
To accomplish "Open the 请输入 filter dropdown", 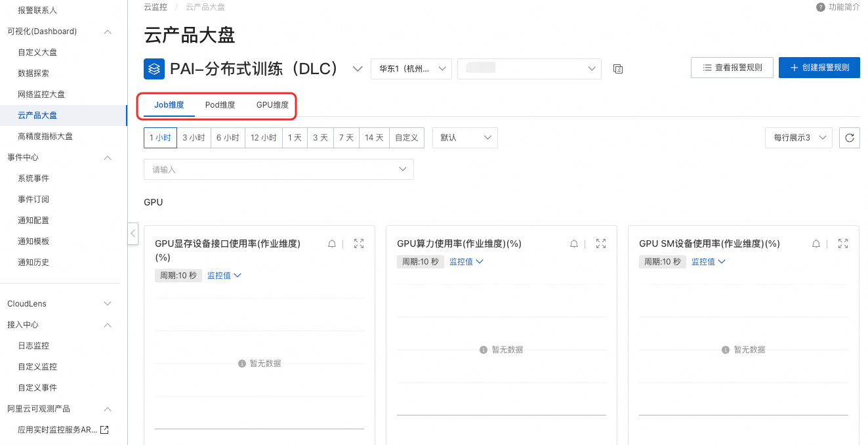I will 279,169.
